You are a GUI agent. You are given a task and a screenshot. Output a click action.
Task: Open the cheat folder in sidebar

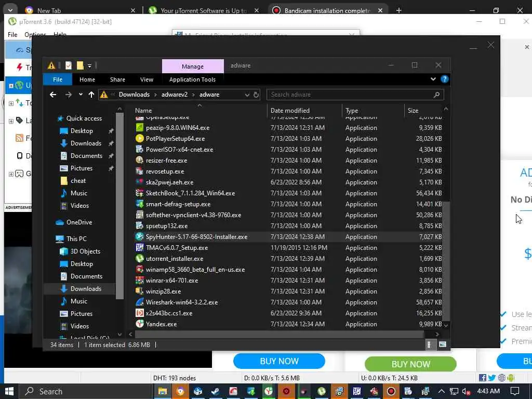point(78,180)
